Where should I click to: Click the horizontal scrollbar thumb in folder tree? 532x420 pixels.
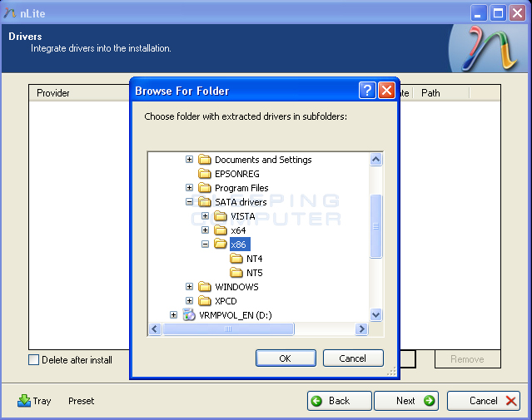[x=228, y=329]
